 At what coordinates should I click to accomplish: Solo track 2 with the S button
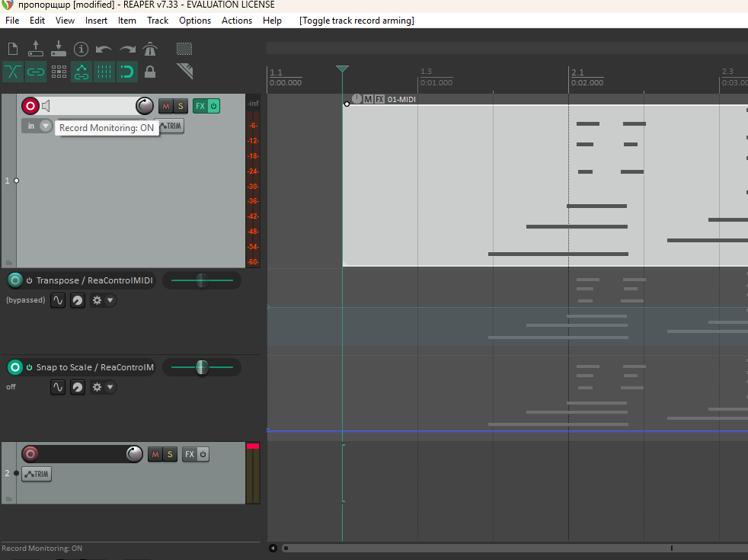(x=170, y=455)
